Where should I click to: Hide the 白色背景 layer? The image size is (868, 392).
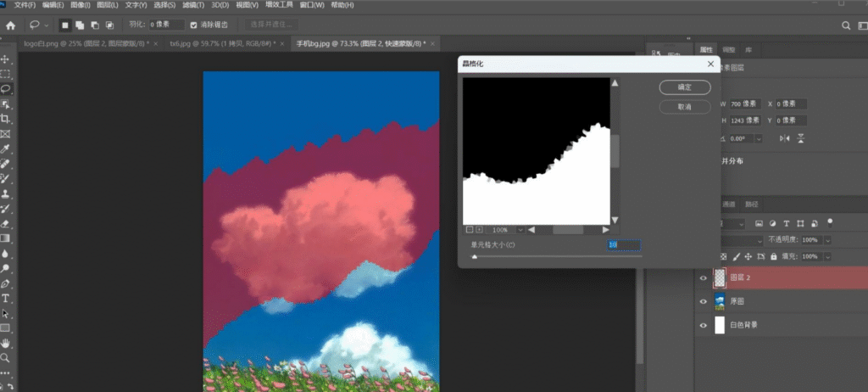pos(703,326)
